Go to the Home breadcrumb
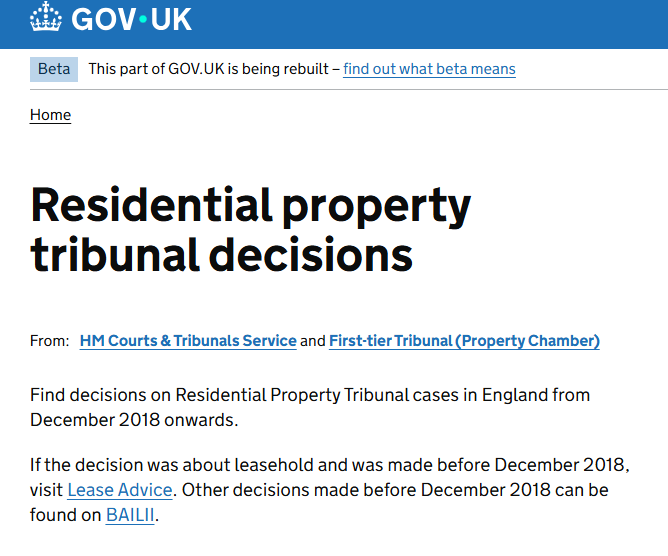This screenshot has height=556, width=668. 50,115
